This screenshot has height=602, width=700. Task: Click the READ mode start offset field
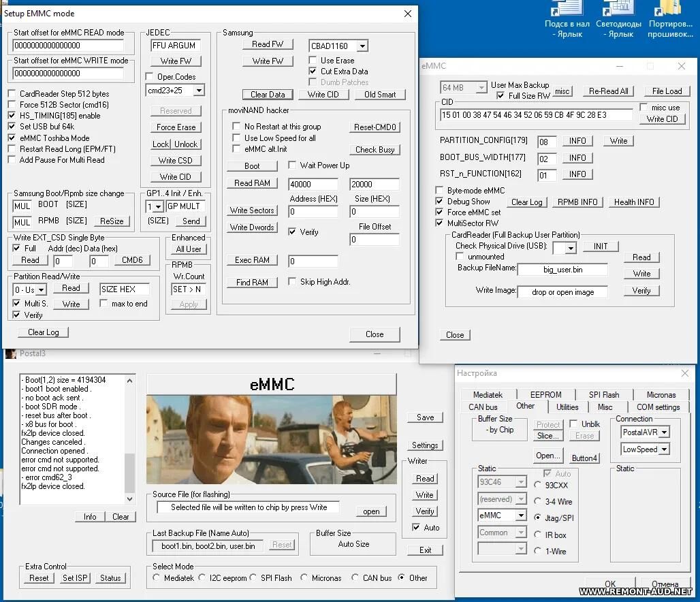[68, 46]
